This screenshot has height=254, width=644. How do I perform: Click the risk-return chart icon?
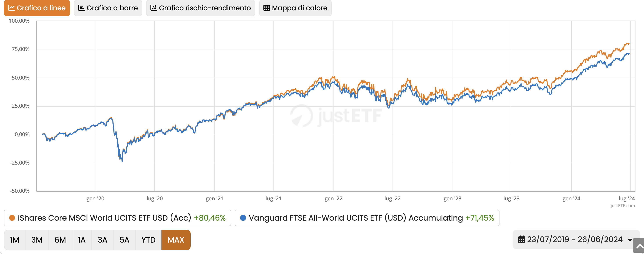154,8
